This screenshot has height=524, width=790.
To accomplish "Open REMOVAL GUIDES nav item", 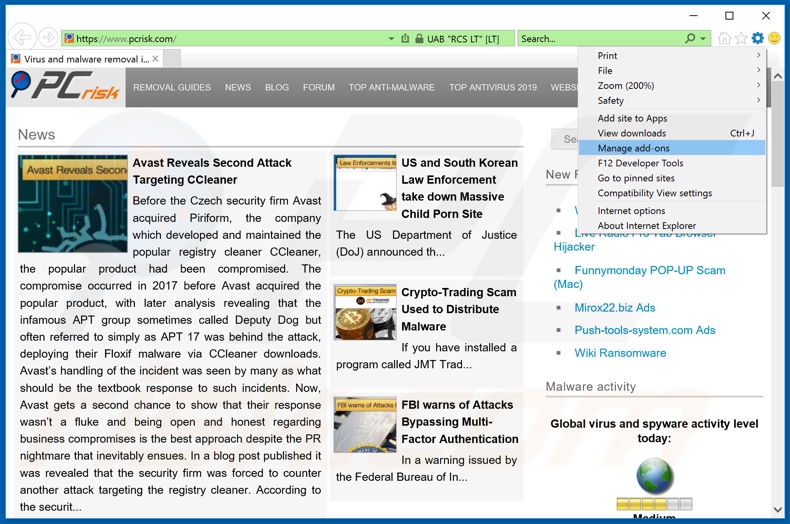I will pyautogui.click(x=172, y=87).
